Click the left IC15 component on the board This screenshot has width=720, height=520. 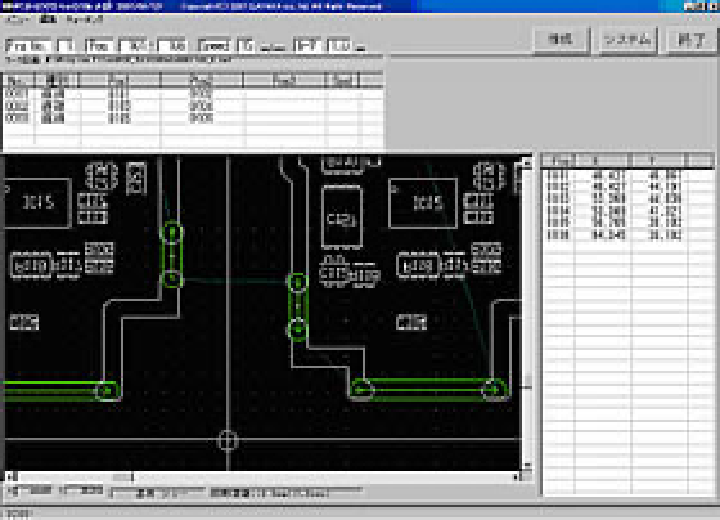tap(38, 203)
